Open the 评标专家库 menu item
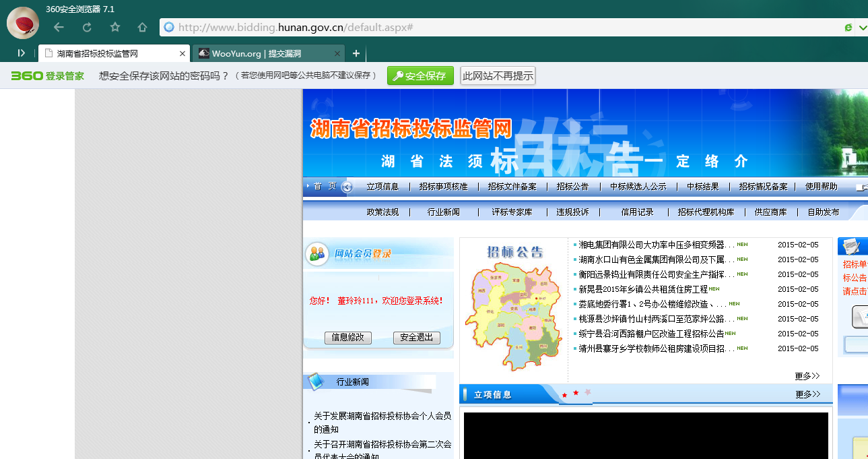 [512, 212]
